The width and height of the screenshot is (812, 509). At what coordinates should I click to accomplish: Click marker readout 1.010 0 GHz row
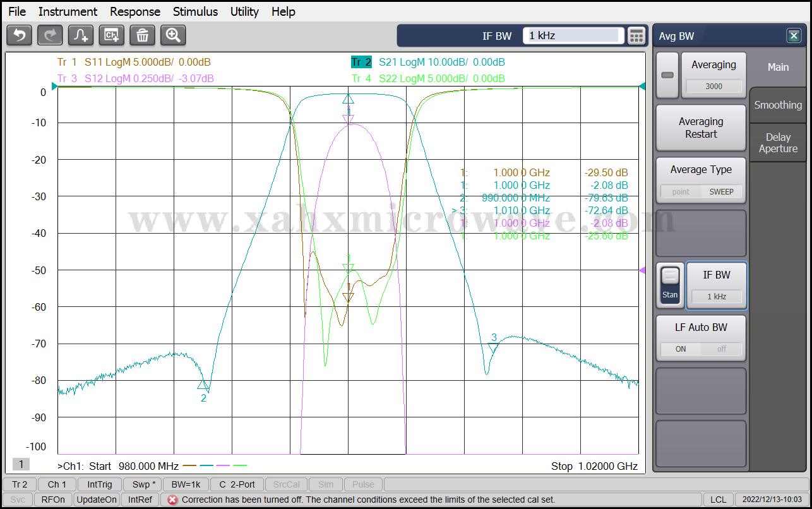[x=540, y=210]
